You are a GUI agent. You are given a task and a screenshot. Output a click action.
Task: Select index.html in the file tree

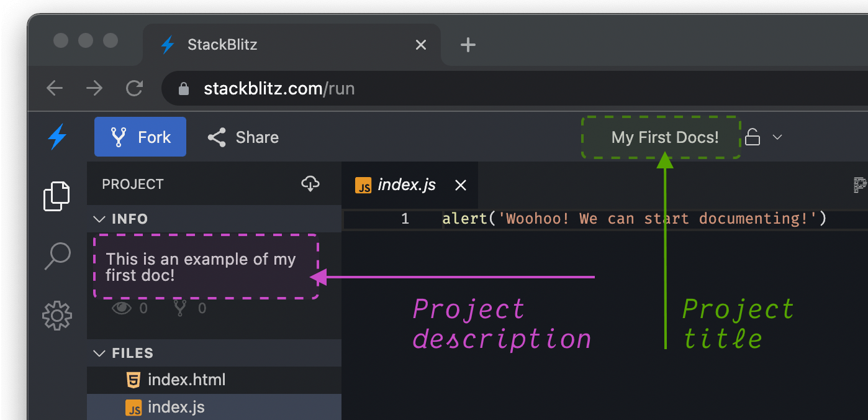tap(186, 380)
